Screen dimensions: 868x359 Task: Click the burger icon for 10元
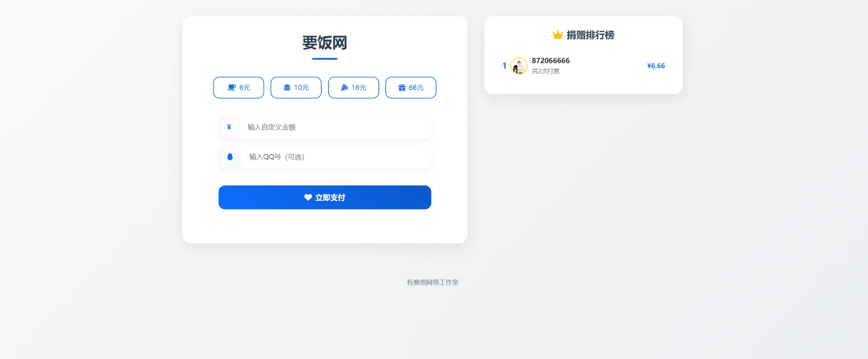tap(287, 87)
